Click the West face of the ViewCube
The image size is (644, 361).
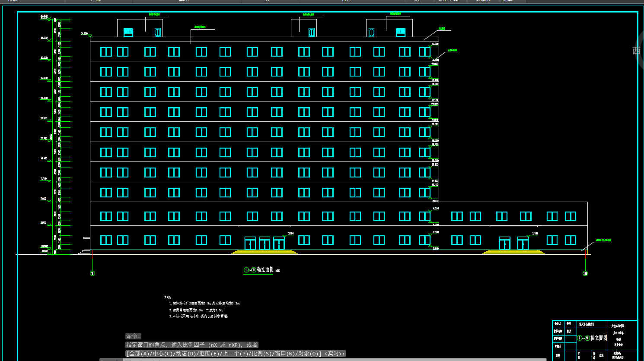click(637, 51)
